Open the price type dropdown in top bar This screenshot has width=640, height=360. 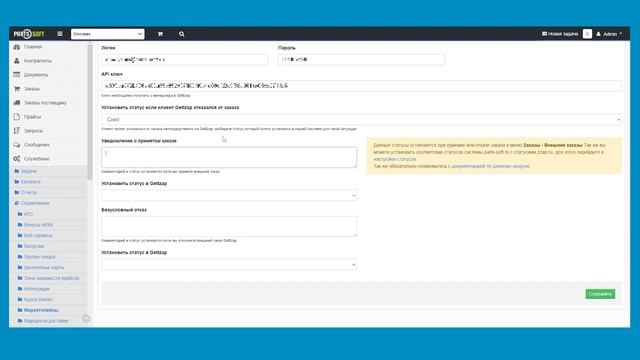coord(108,34)
